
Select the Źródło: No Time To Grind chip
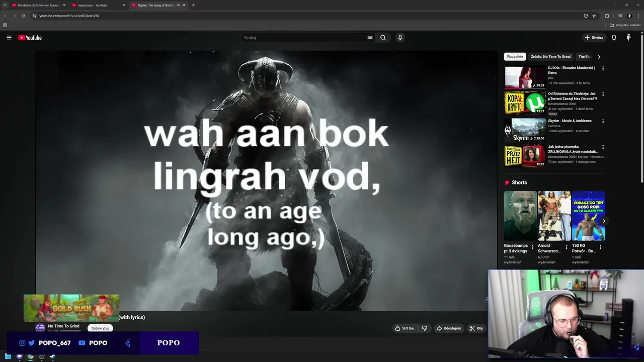point(550,57)
